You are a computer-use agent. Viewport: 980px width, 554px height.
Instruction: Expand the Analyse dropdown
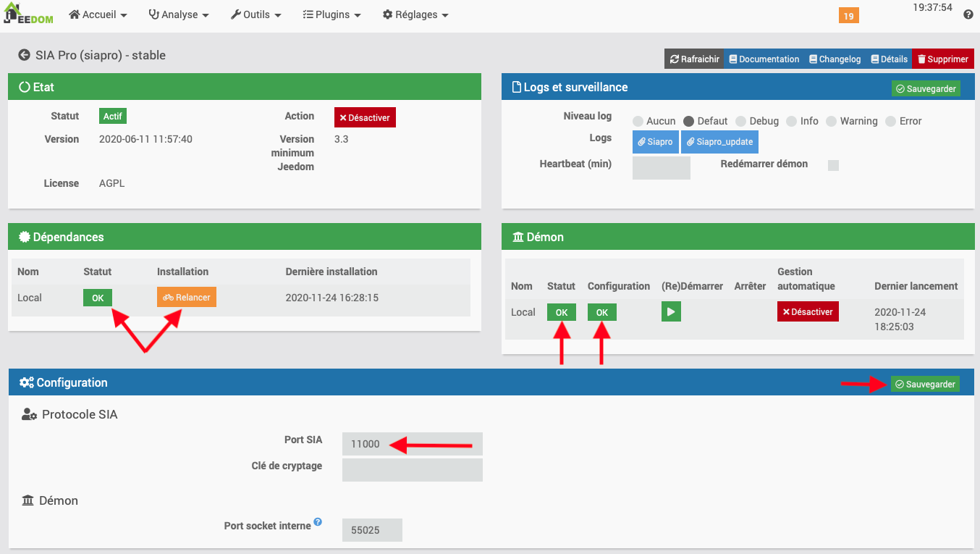pos(178,14)
